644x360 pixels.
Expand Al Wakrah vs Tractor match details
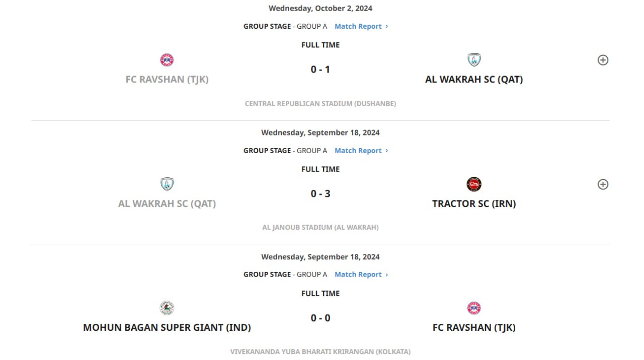tap(603, 184)
